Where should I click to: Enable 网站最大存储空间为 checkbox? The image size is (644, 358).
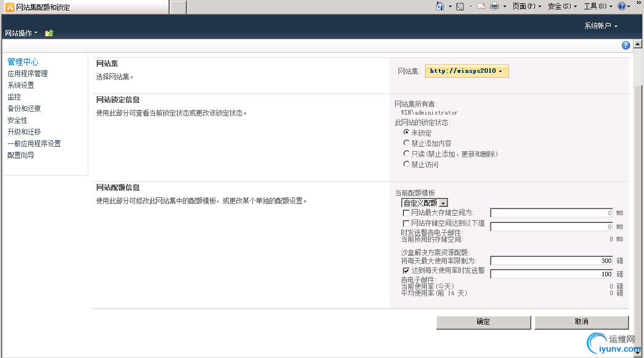point(406,213)
